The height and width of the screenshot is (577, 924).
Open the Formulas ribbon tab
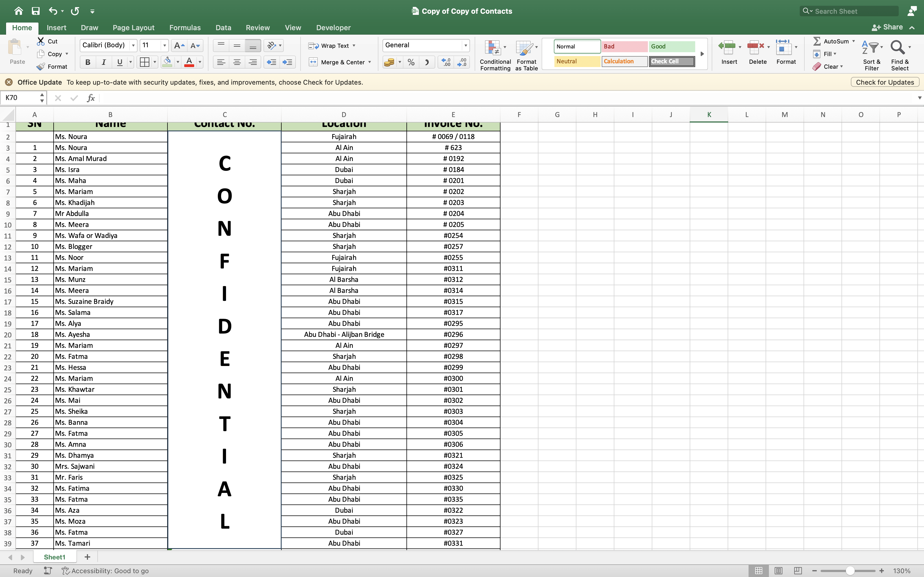click(x=185, y=27)
